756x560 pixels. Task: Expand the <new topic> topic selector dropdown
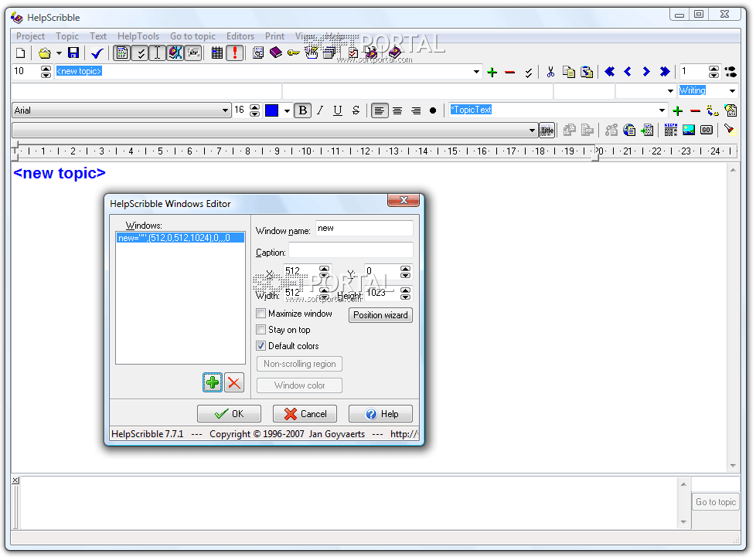tap(476, 71)
